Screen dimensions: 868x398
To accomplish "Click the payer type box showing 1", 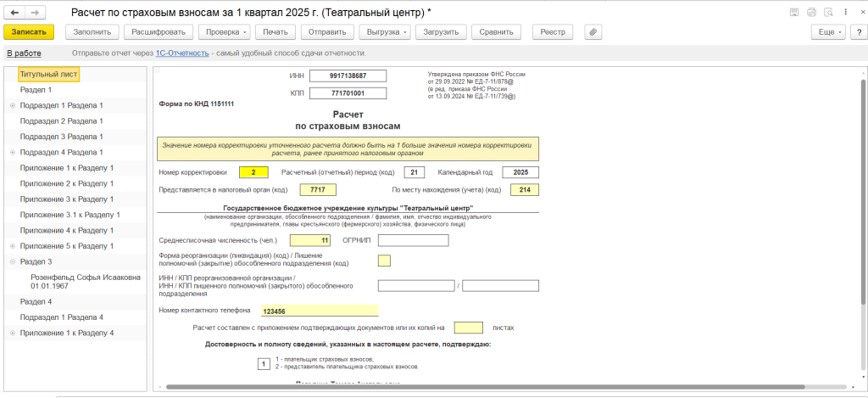I will point(264,364).
